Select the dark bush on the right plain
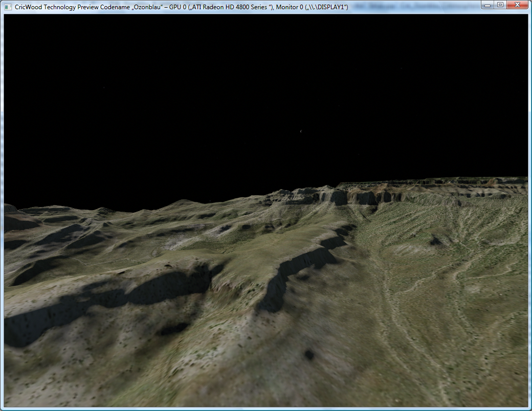The width and height of the screenshot is (532, 411). pos(435,240)
